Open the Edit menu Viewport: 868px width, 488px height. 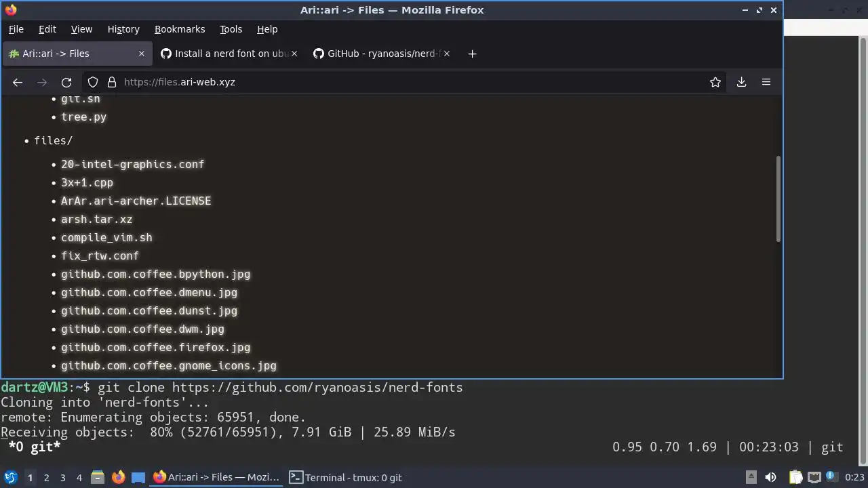(x=47, y=29)
